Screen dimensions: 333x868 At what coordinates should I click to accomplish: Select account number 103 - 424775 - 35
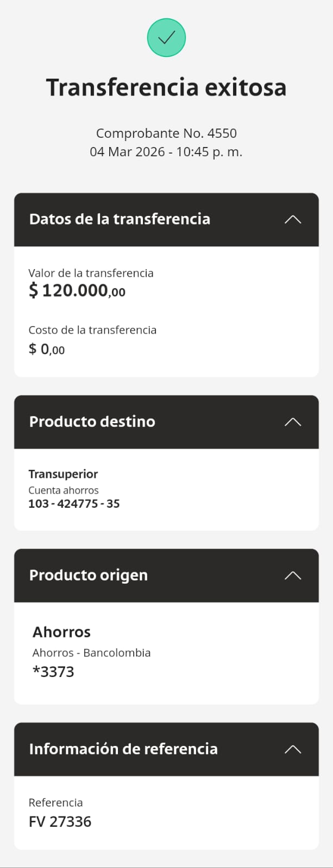(74, 504)
